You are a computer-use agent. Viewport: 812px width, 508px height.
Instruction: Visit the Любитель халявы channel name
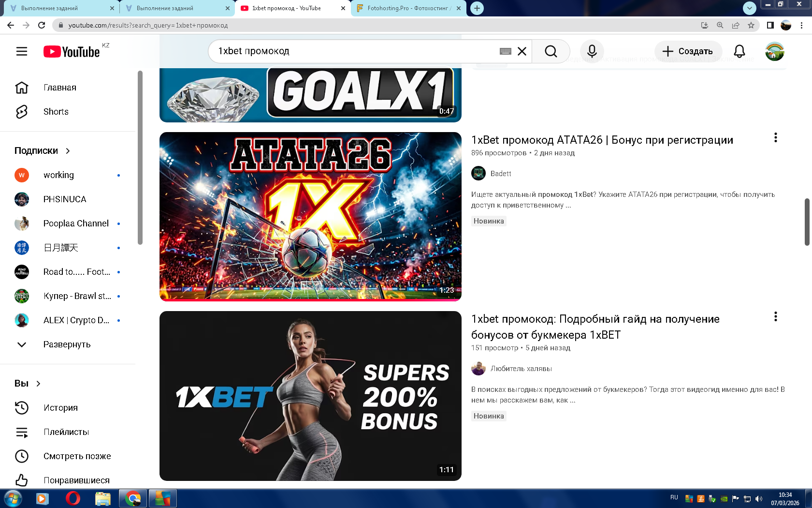[x=521, y=369]
